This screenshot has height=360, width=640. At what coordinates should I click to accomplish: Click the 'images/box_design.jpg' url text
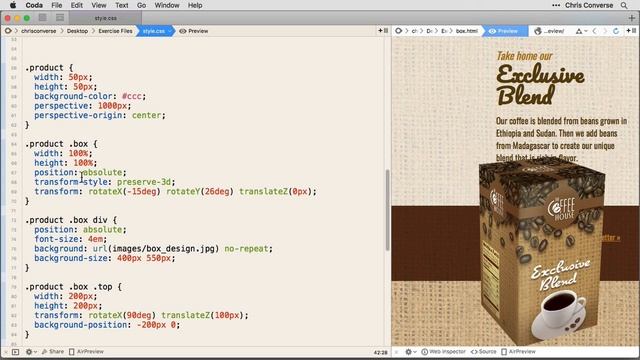pos(164,249)
